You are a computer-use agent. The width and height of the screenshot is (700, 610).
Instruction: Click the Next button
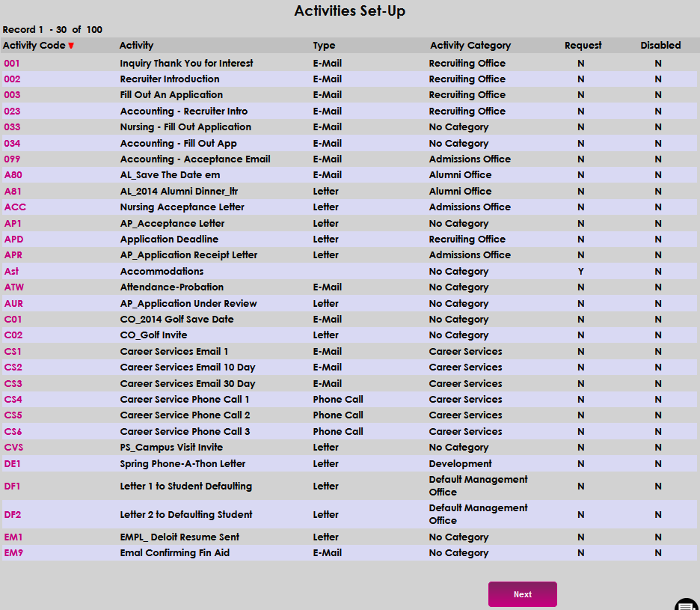[522, 594]
